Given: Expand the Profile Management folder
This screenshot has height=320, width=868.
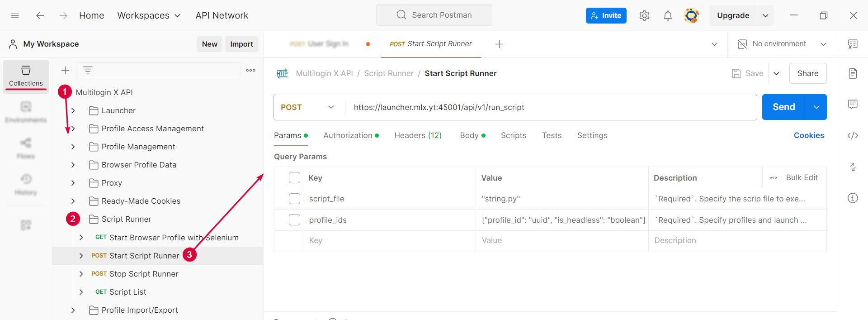Looking at the screenshot, I should pyautogui.click(x=73, y=147).
